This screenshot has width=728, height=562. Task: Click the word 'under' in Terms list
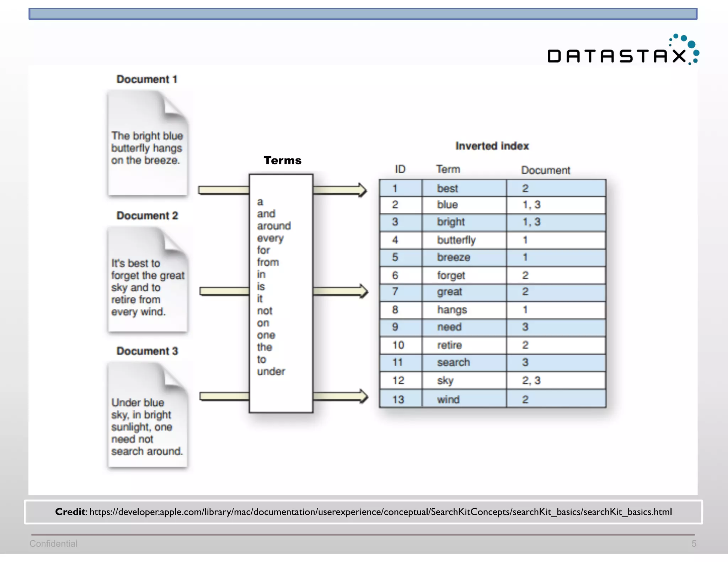pyautogui.click(x=271, y=372)
